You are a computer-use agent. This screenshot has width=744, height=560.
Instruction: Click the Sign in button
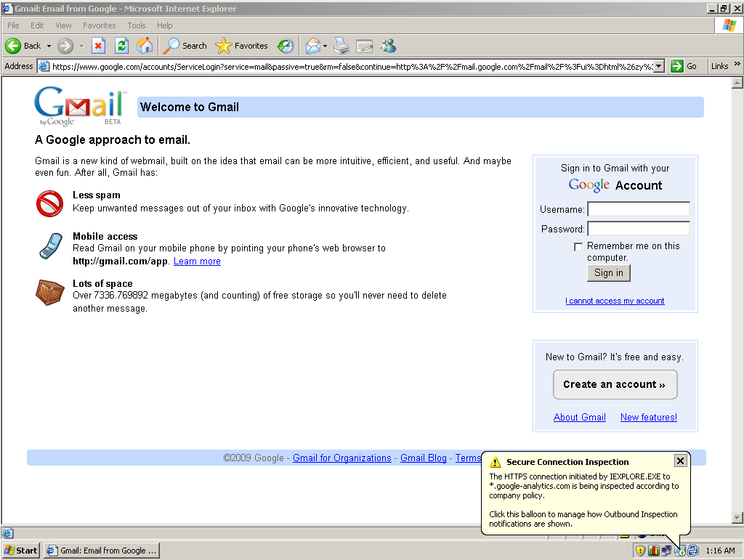pyautogui.click(x=609, y=273)
